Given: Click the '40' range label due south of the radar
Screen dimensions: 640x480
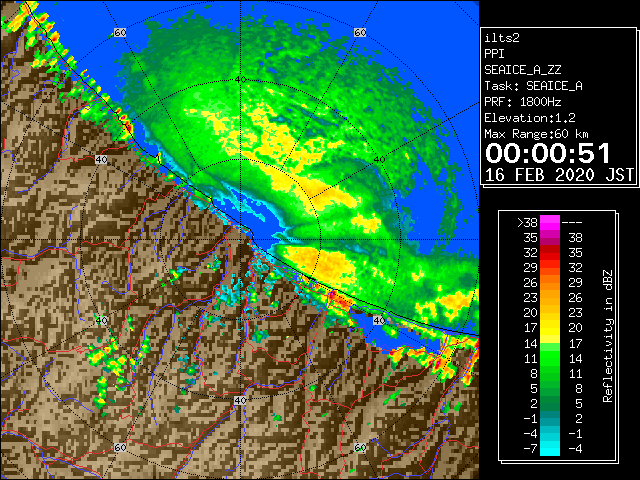Looking at the screenshot, I should (x=240, y=400).
